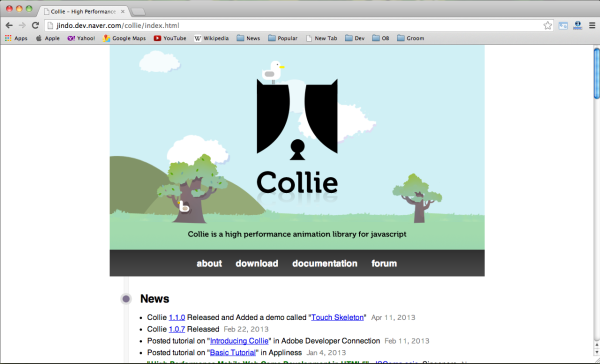Click the Apr 11, 2013 date
600x364 pixels.
coord(393,317)
